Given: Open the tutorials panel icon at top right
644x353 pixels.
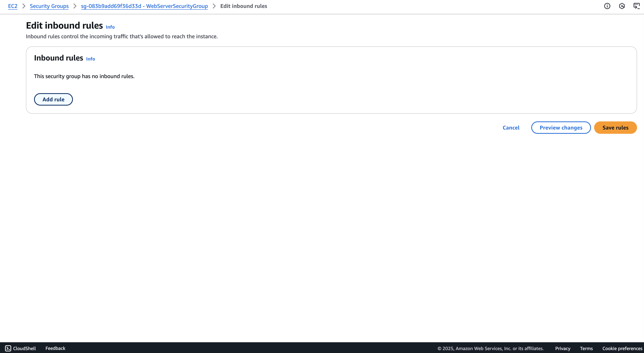Looking at the screenshot, I should 636,6.
